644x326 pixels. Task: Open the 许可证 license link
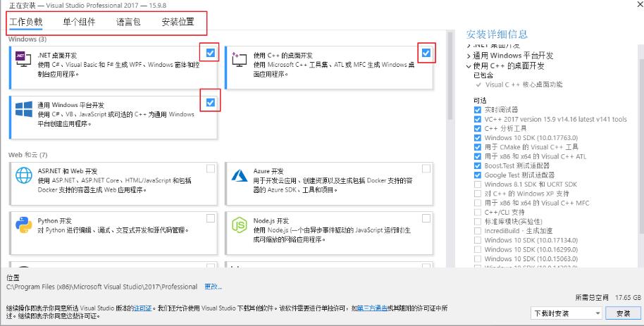(x=143, y=308)
